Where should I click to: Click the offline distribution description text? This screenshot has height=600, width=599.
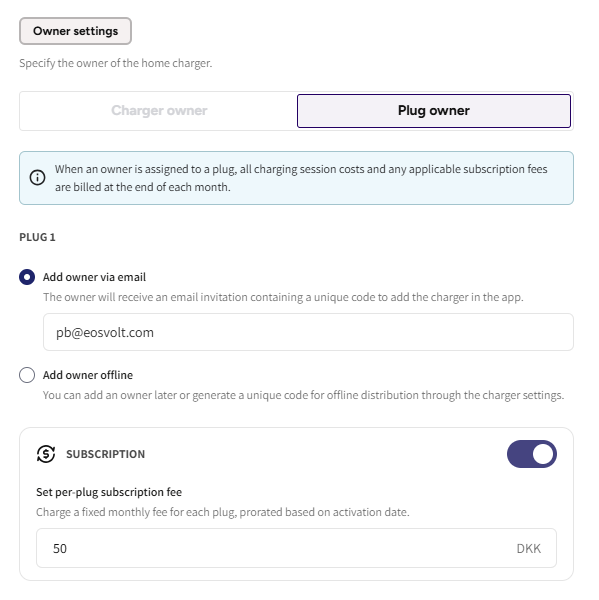303,395
